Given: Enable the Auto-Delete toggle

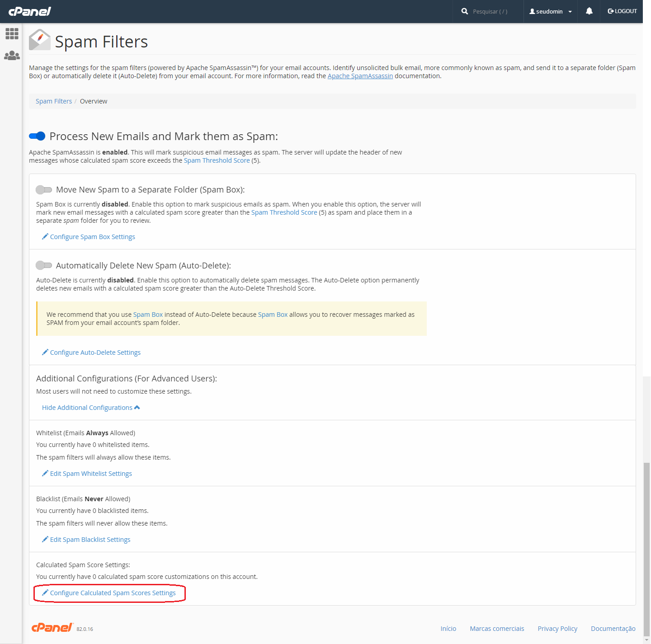Looking at the screenshot, I should click(44, 265).
